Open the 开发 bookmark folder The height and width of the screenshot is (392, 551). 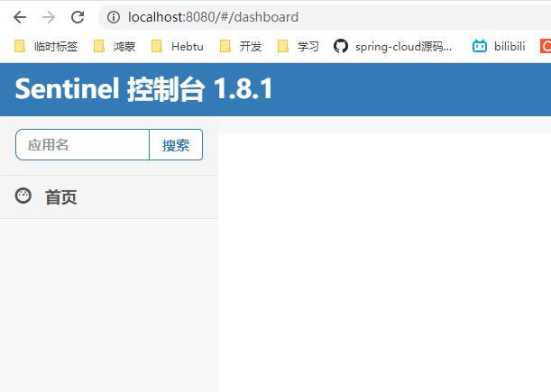pos(241,46)
